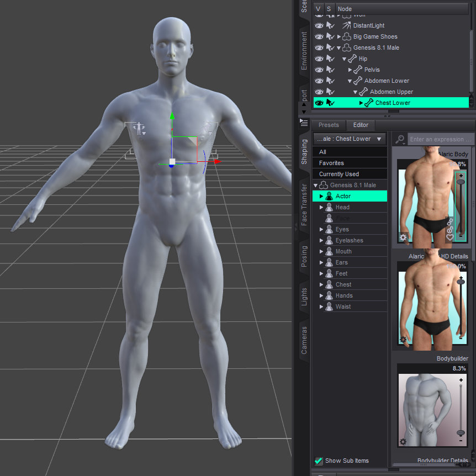Image resolution: width=476 pixels, height=476 pixels.
Task: Expand the Chest Lower bone node
Action: (x=361, y=103)
